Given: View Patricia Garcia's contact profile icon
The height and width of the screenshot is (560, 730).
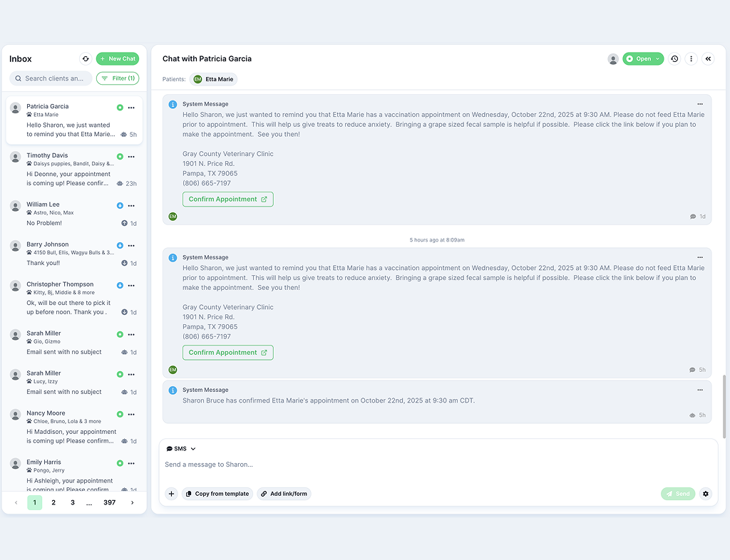Looking at the screenshot, I should (613, 59).
